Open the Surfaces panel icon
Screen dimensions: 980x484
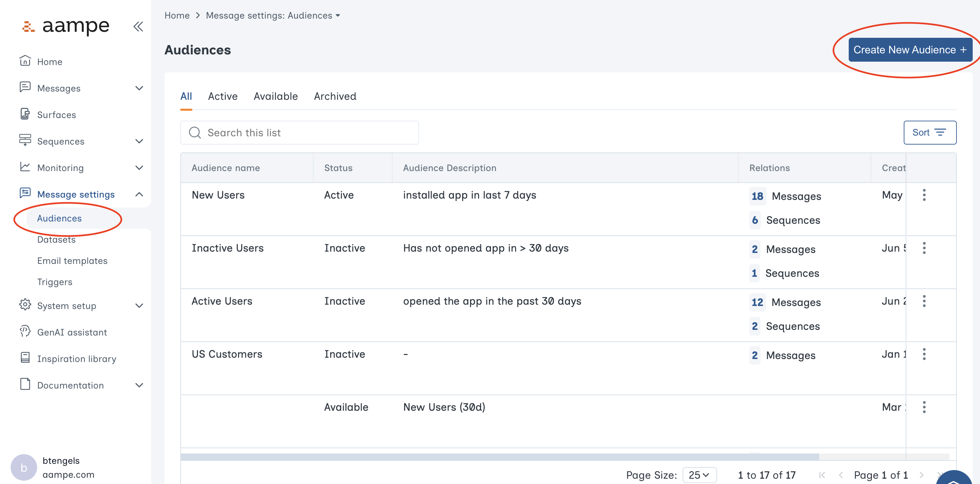coord(25,114)
